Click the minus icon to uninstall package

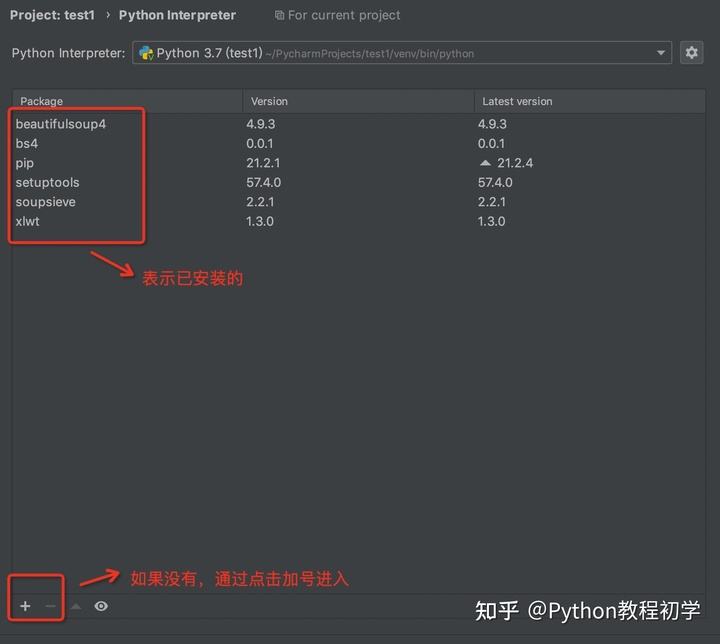coord(51,606)
